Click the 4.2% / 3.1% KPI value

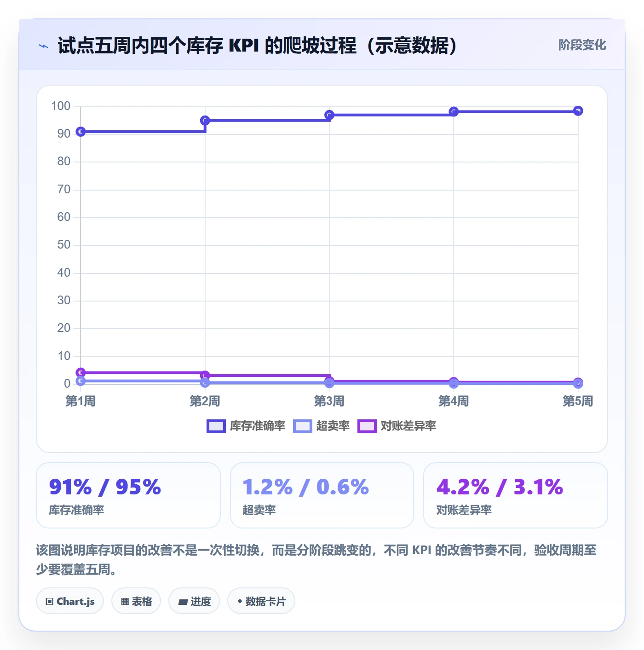500,487
